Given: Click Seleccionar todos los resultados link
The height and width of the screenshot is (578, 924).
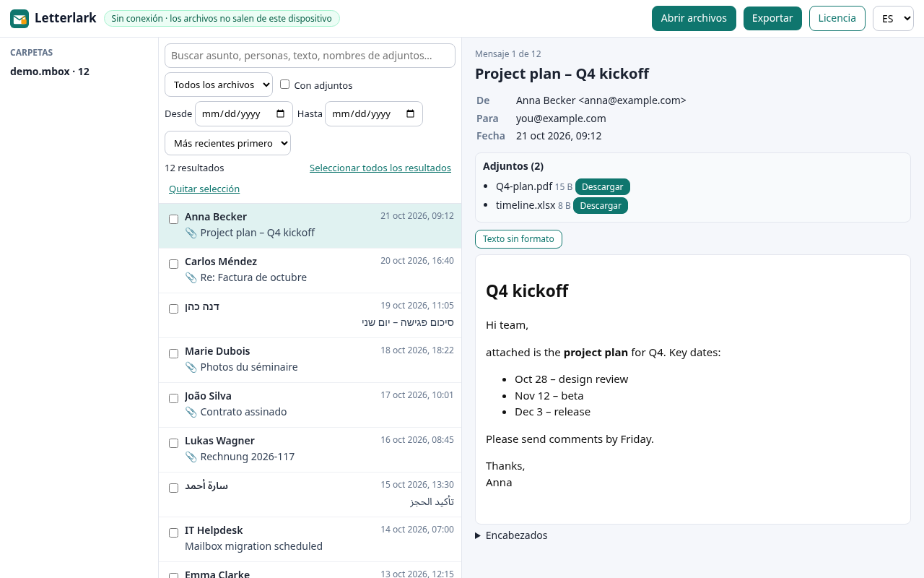Looking at the screenshot, I should point(380,168).
